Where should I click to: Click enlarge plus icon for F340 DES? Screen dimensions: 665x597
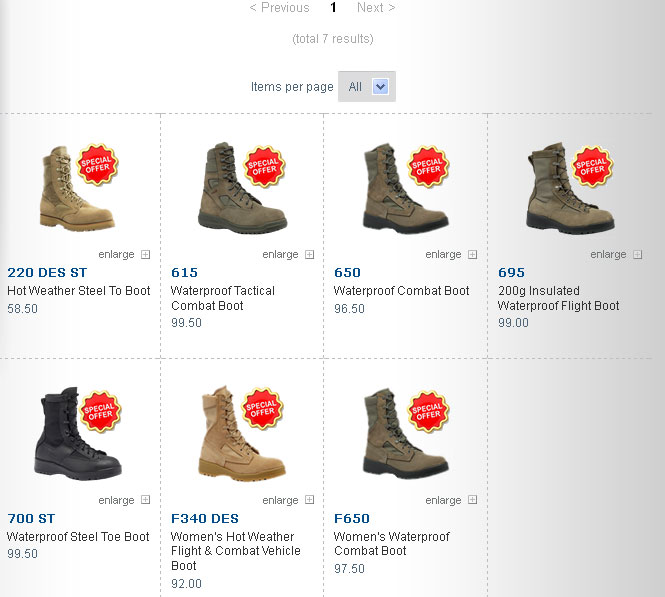pyautogui.click(x=310, y=500)
